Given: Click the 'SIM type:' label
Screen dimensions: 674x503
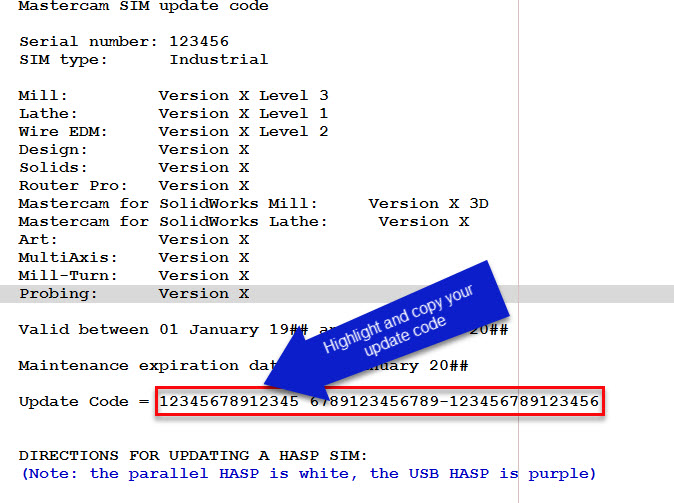Looking at the screenshot, I should click(x=63, y=59).
